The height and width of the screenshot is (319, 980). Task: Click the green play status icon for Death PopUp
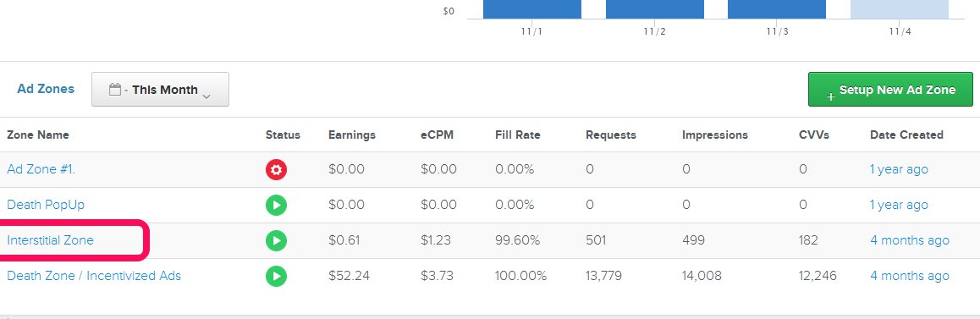pyautogui.click(x=276, y=205)
